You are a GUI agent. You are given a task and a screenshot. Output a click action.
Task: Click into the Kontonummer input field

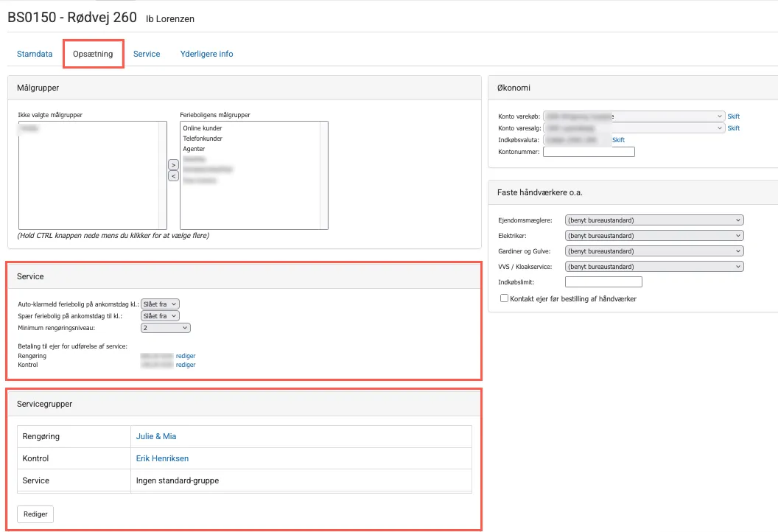point(589,152)
